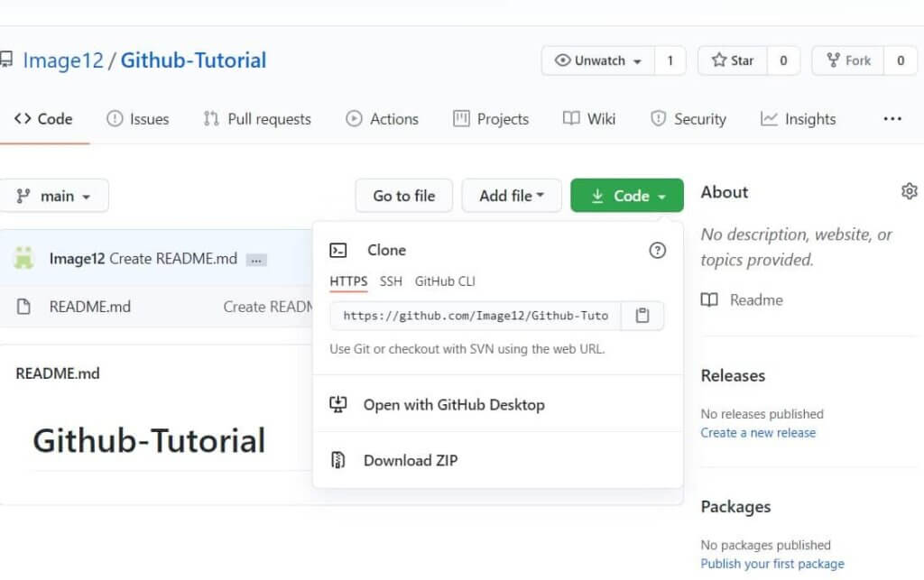Open the Clone help question-mark icon
924x580 pixels.
click(x=657, y=250)
